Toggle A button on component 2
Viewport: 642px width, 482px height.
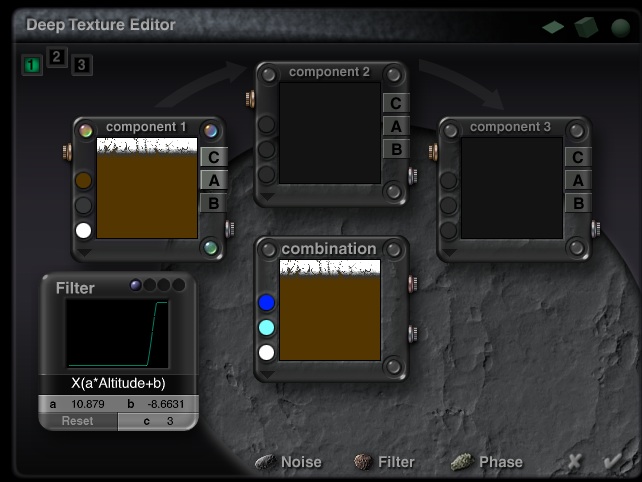coord(396,126)
